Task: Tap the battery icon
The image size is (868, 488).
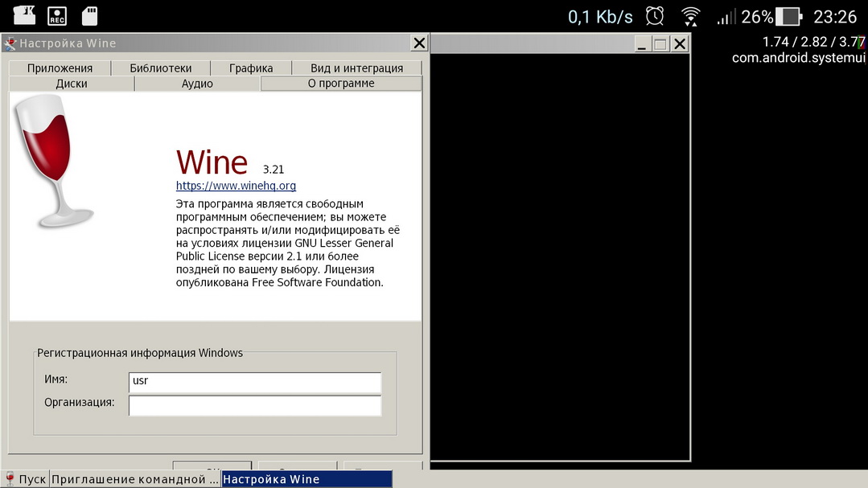Action: tap(789, 17)
